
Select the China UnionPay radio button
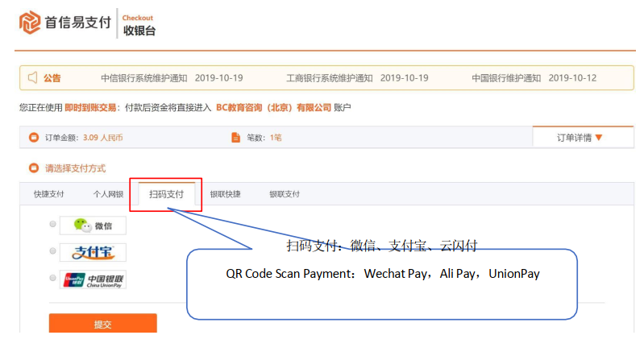(x=52, y=278)
